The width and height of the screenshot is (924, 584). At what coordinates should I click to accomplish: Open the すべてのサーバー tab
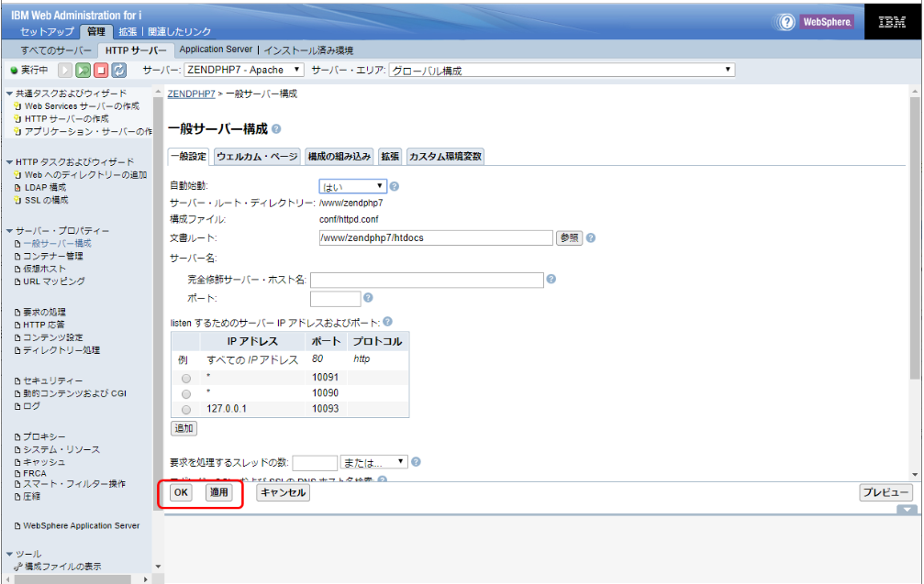(56, 50)
